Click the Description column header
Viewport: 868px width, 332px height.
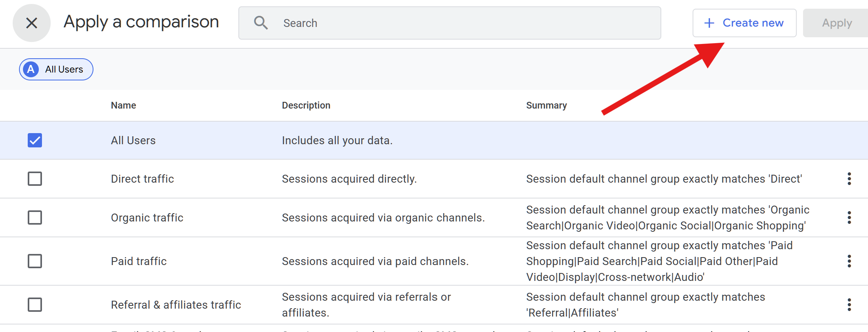(306, 105)
